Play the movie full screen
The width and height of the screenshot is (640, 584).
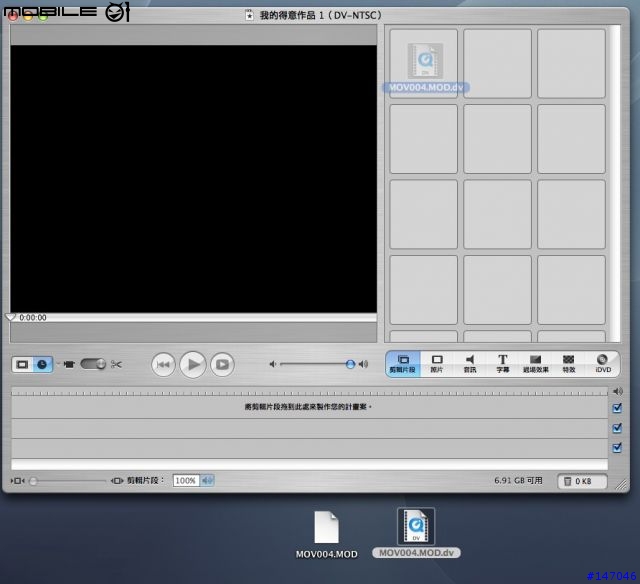[222, 364]
